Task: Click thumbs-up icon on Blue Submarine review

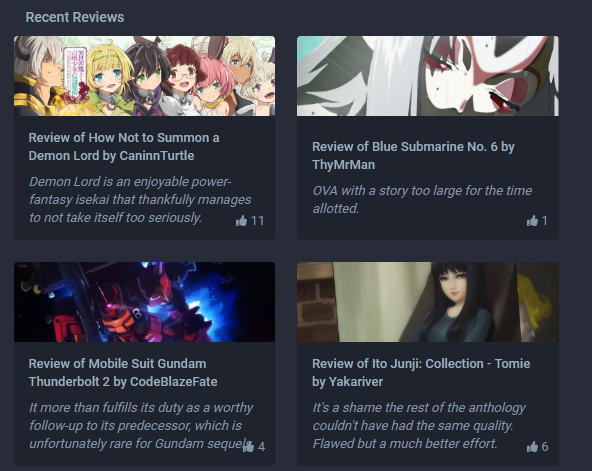Action: 532,220
